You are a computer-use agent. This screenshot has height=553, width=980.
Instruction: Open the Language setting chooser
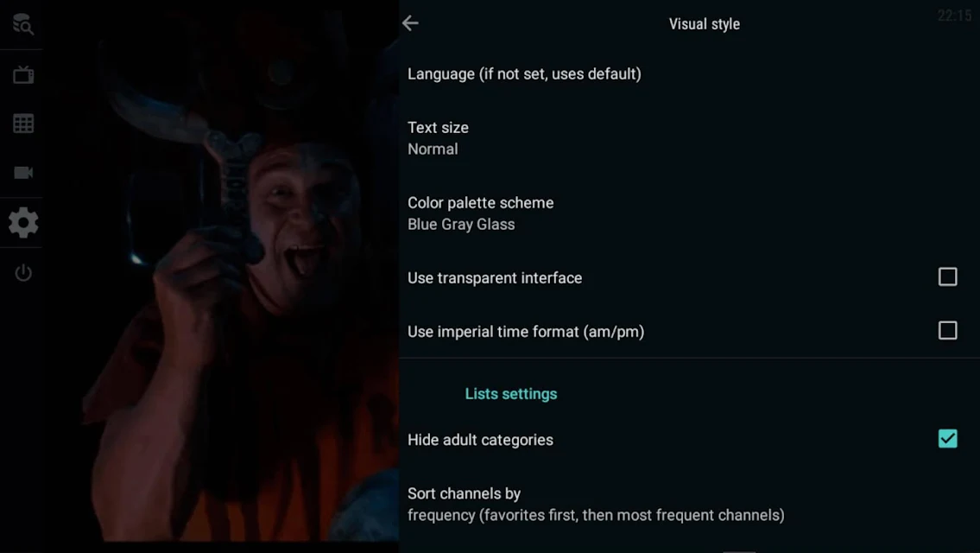(689, 73)
